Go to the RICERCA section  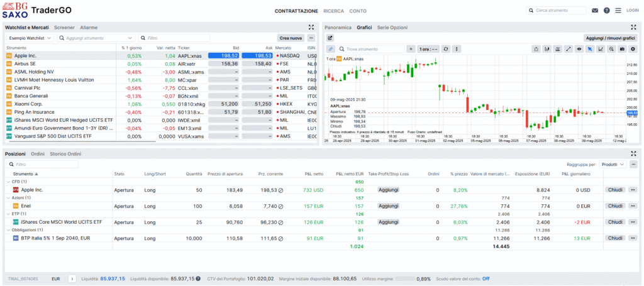[x=333, y=11]
